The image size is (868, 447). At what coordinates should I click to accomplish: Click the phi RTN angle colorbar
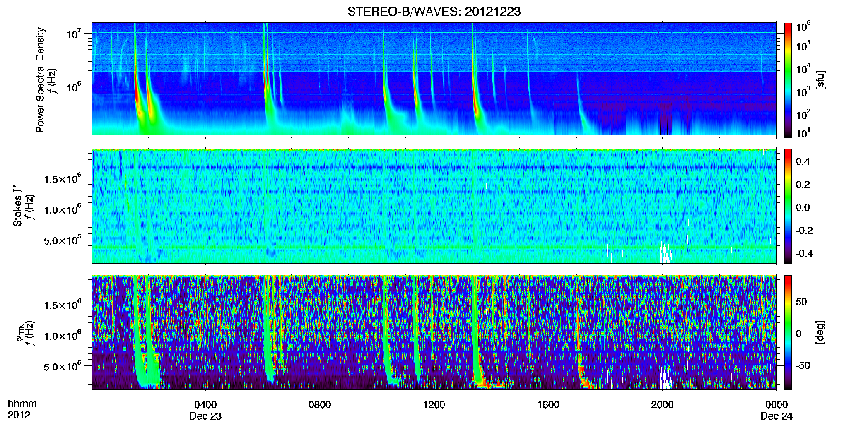click(x=788, y=332)
